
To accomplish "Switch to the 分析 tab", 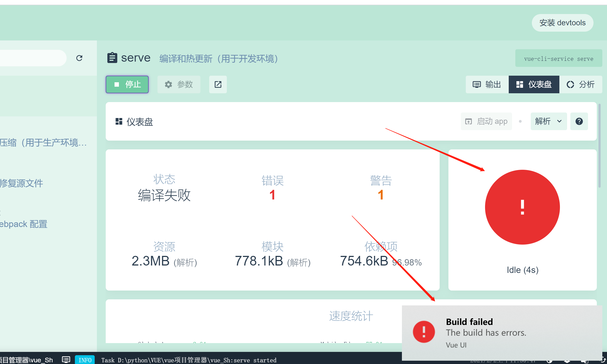I will pos(581,84).
